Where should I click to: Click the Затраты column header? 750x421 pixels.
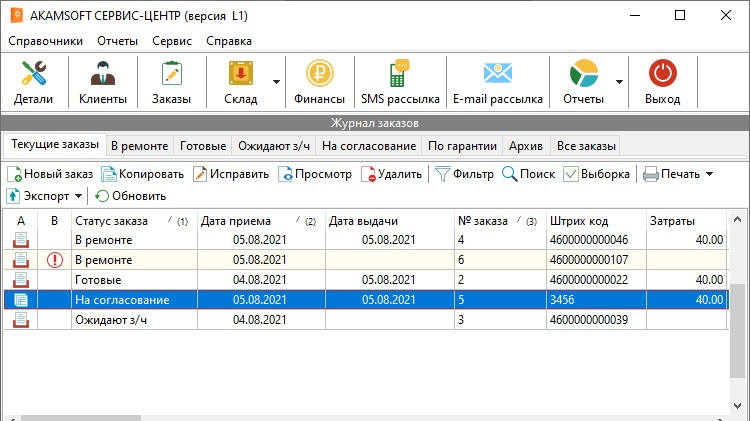pos(686,221)
